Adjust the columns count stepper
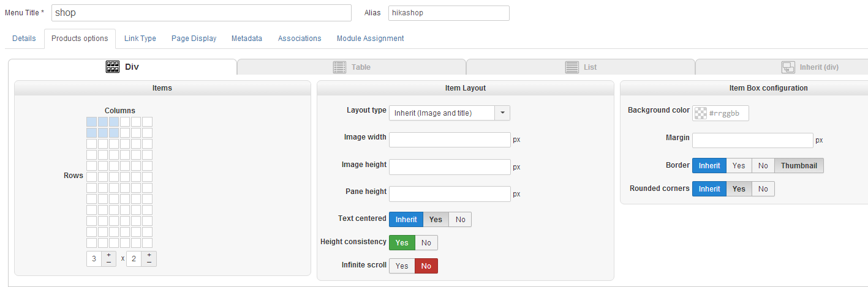 (x=108, y=259)
